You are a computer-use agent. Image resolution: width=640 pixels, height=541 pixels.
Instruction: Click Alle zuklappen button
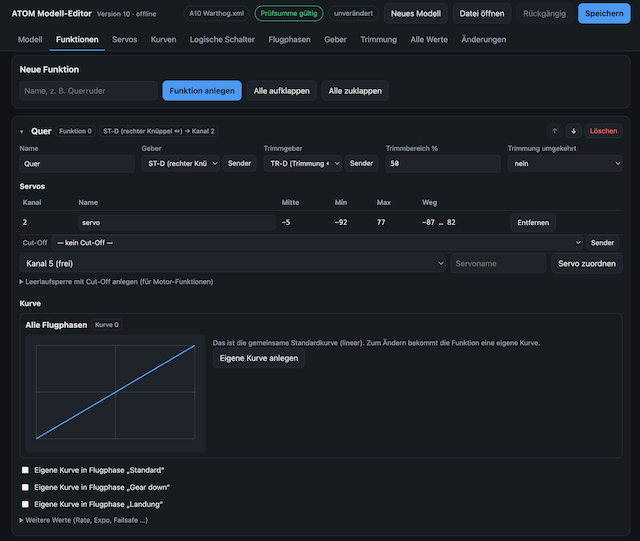[355, 91]
